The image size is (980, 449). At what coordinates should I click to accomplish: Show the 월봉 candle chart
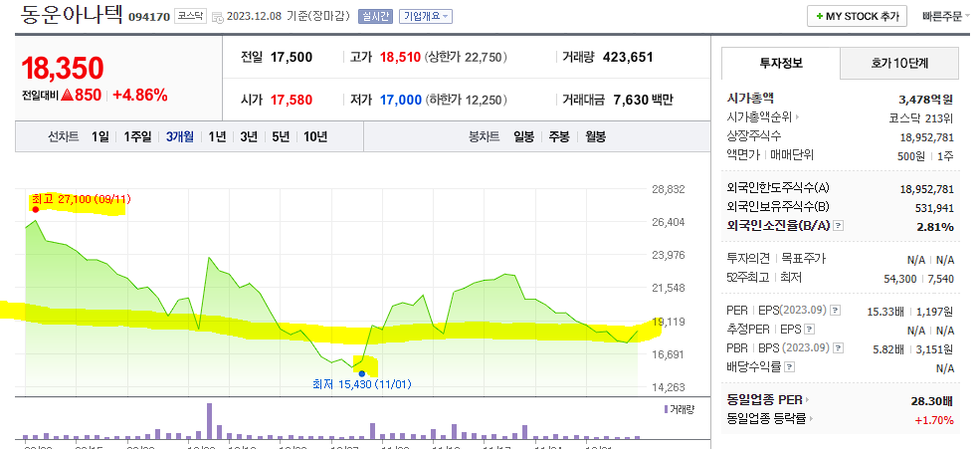coord(596,136)
